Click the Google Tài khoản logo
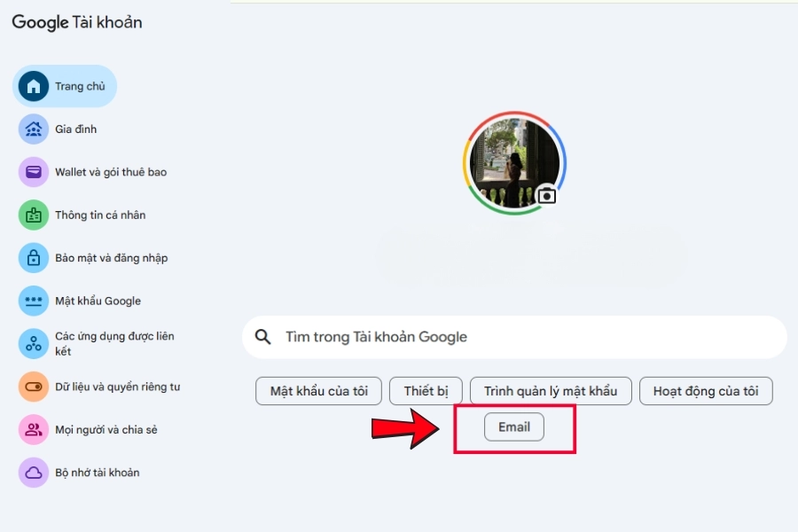 pyautogui.click(x=77, y=22)
